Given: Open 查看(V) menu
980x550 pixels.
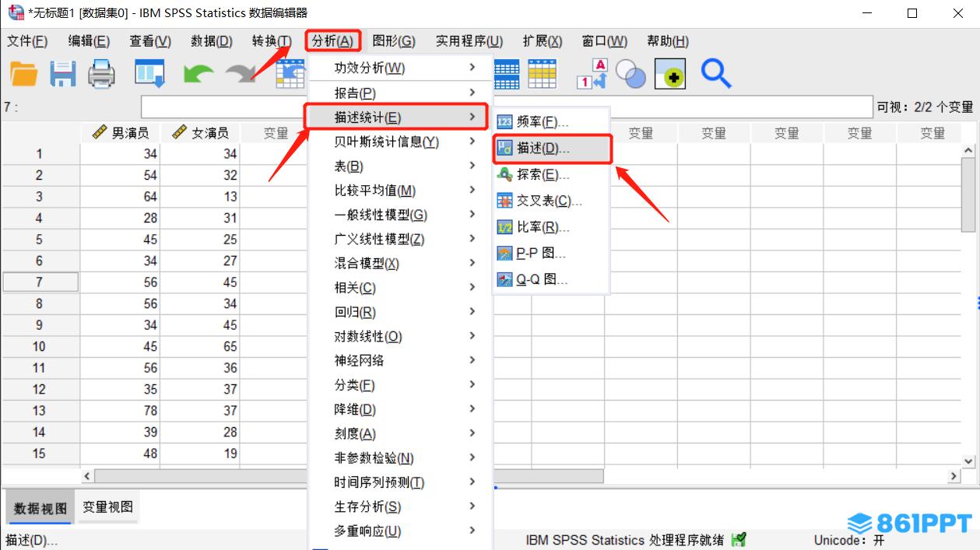Looking at the screenshot, I should (150, 41).
